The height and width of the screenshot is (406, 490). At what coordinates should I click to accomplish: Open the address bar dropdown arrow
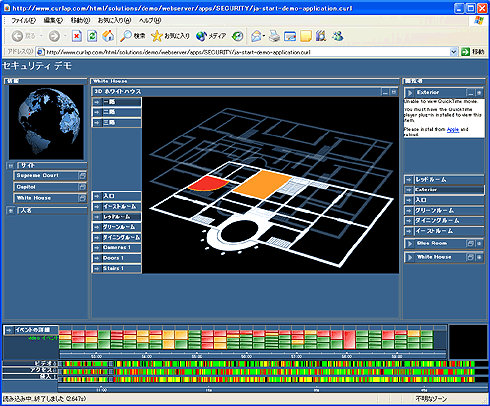tap(453, 52)
